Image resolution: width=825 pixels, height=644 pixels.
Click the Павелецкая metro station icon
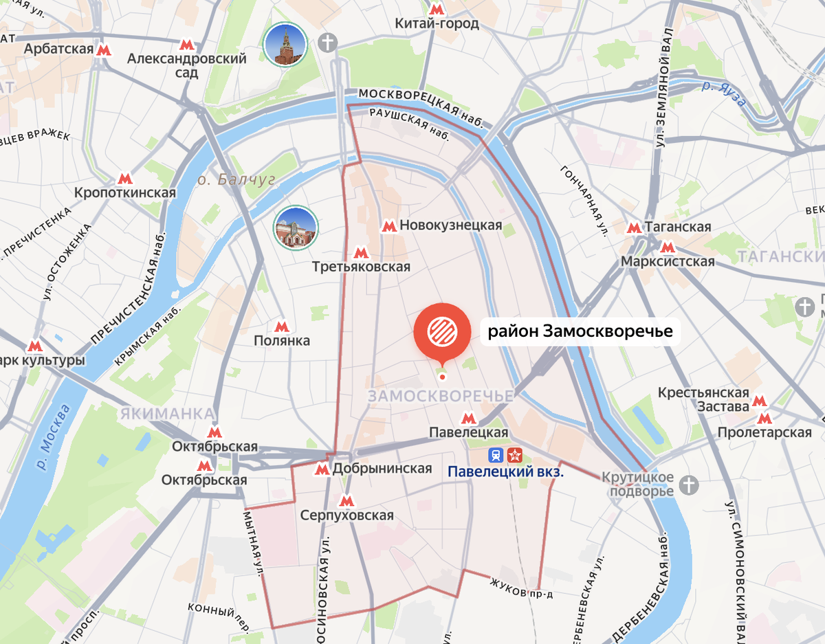468,418
